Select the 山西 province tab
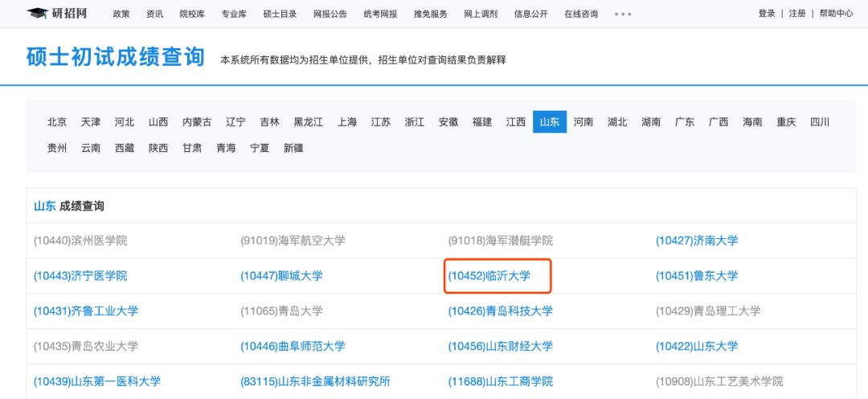Image resolution: width=868 pixels, height=399 pixels. click(158, 122)
